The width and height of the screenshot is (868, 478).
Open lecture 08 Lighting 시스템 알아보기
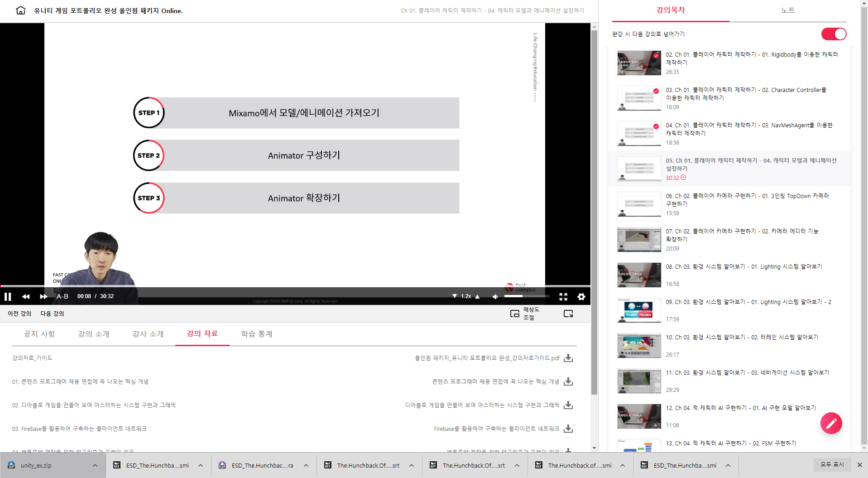729,275
